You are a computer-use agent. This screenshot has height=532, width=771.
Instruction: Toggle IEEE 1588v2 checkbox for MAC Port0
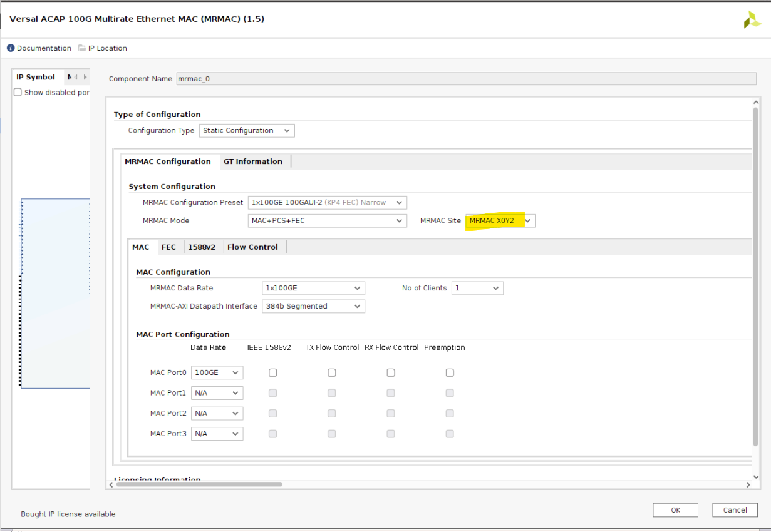[x=272, y=372]
